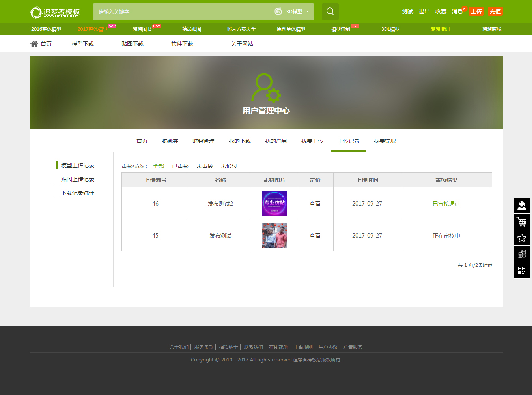Show the QR code sidebar icon
This screenshot has height=395, width=532.
521,270
